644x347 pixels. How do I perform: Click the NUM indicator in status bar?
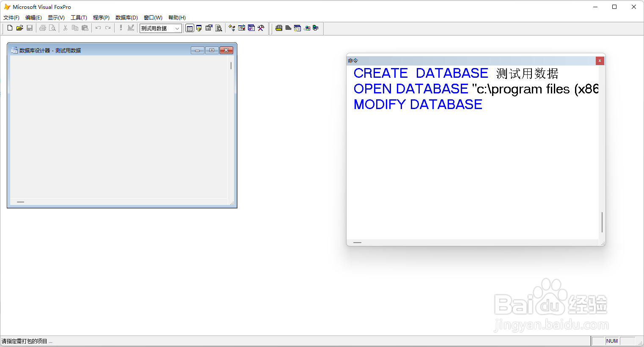click(612, 341)
